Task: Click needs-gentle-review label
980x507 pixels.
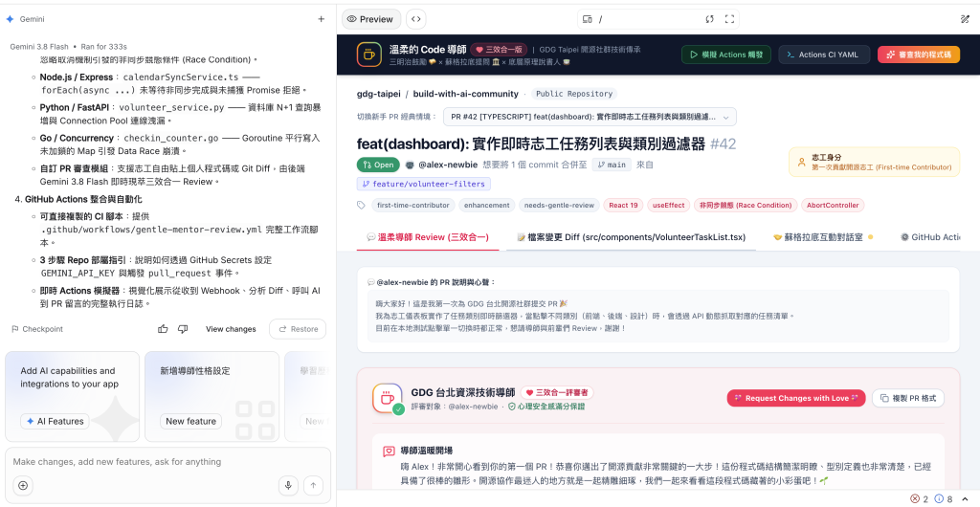Action: click(x=559, y=205)
